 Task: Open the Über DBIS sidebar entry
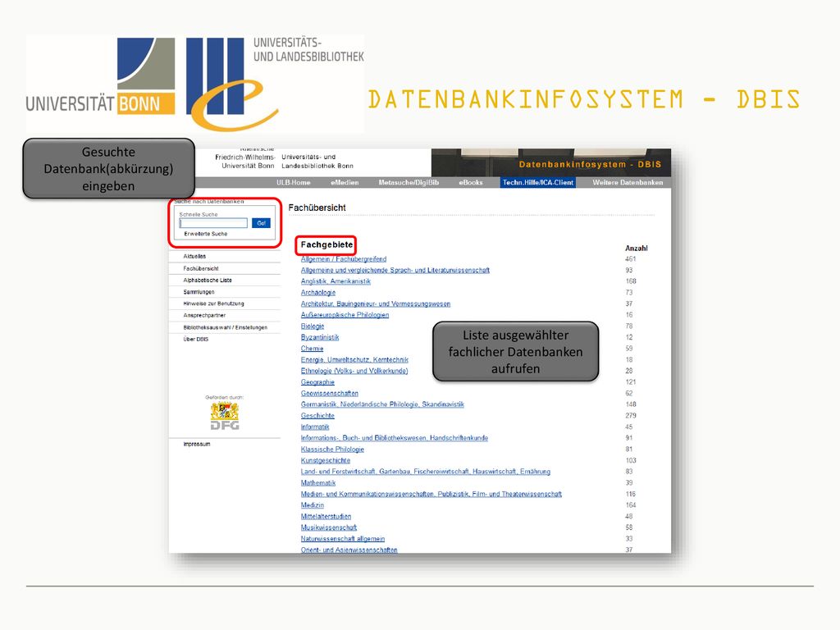click(x=195, y=339)
